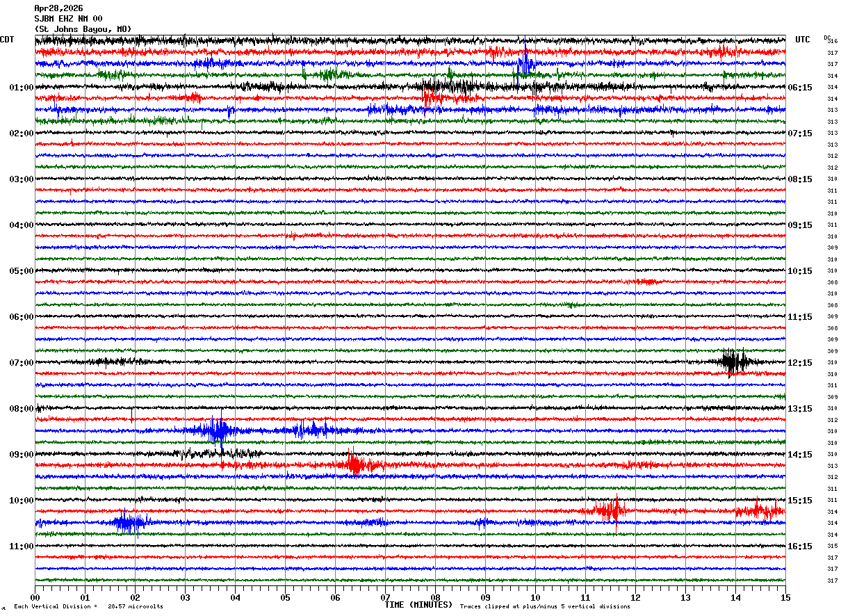Click the 09:15 UTC time label

800,225
